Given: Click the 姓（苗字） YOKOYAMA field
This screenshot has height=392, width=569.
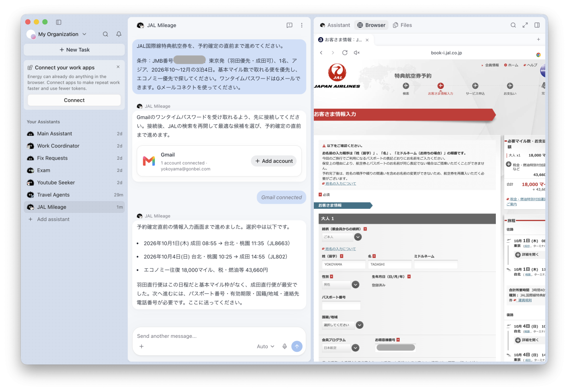Looking at the screenshot, I should click(x=344, y=264).
